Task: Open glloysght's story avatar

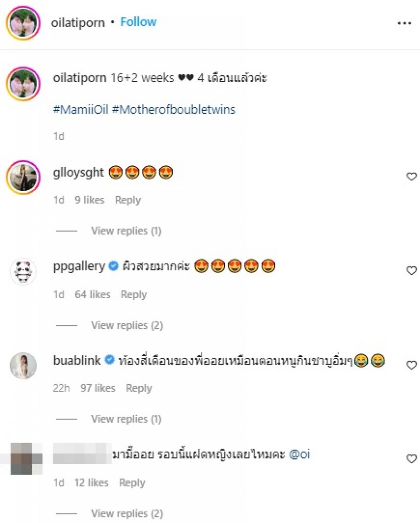Action: (23, 177)
